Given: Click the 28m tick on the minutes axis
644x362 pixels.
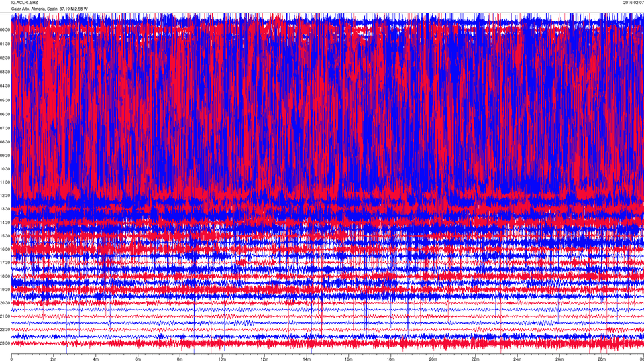Looking at the screenshot, I should [602, 359].
